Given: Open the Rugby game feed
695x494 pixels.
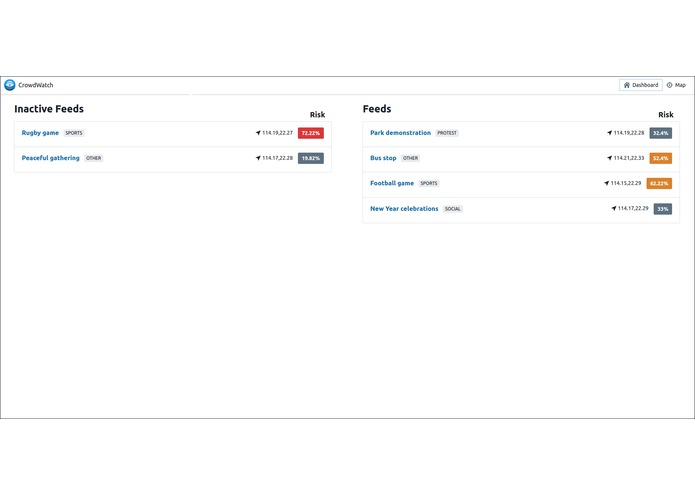Looking at the screenshot, I should point(40,133).
